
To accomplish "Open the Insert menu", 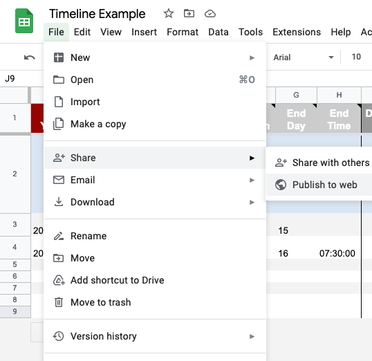I will [x=144, y=32].
